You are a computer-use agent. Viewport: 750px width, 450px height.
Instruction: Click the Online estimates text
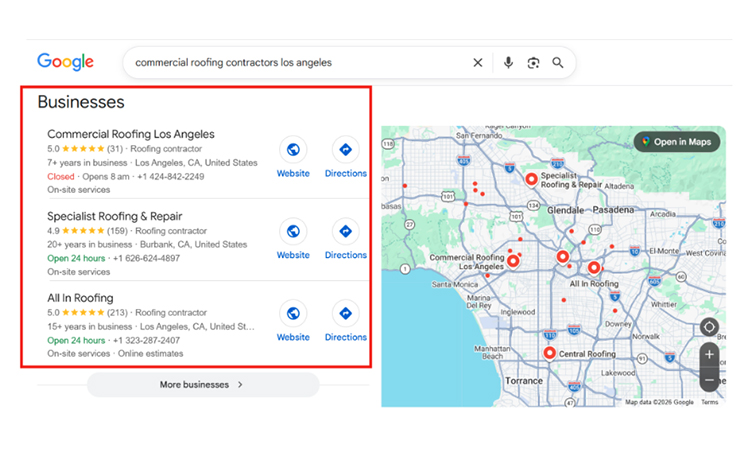151,354
